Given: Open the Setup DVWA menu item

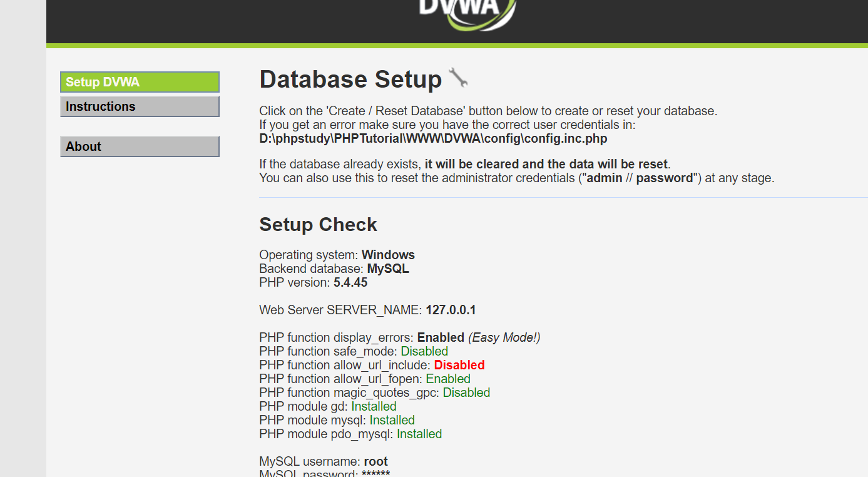Looking at the screenshot, I should click(x=140, y=82).
